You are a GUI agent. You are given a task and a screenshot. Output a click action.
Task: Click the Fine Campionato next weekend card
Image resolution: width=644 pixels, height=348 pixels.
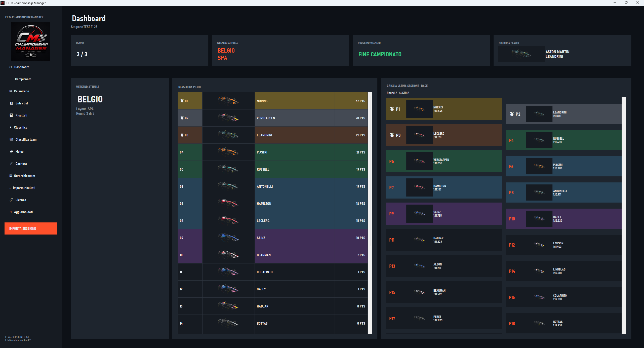point(421,50)
